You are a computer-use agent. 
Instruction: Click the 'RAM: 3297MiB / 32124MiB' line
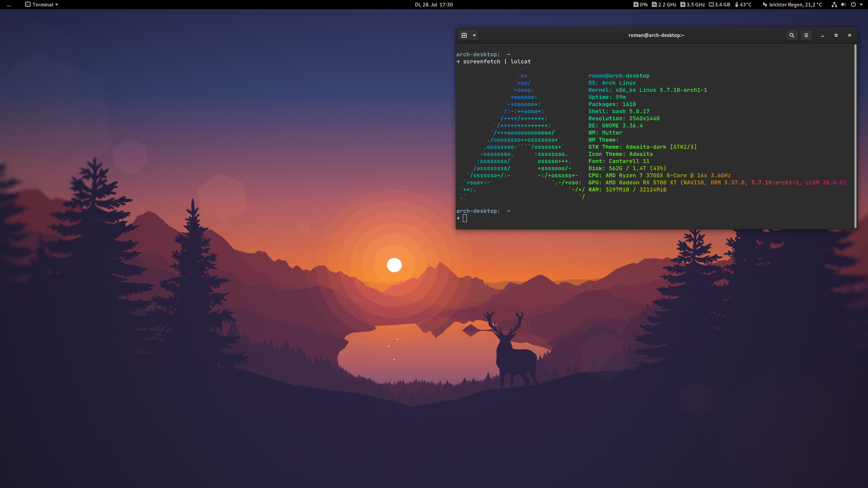click(x=627, y=189)
